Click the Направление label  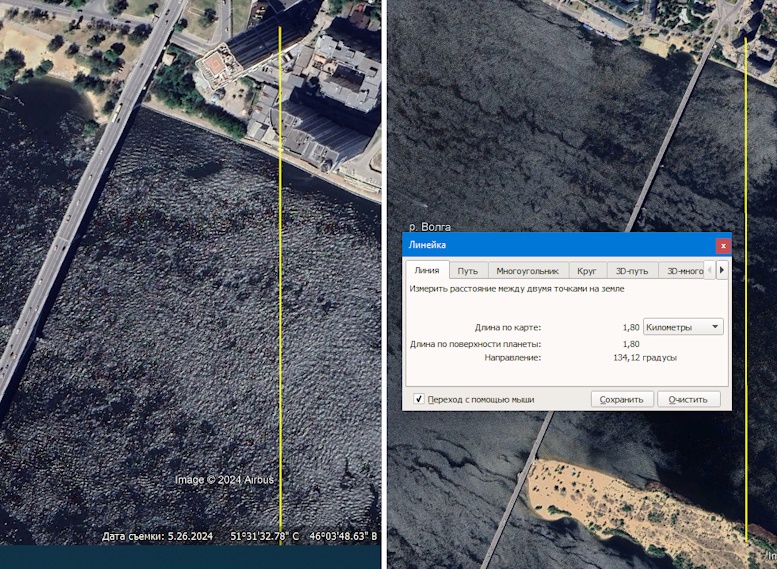coord(512,357)
